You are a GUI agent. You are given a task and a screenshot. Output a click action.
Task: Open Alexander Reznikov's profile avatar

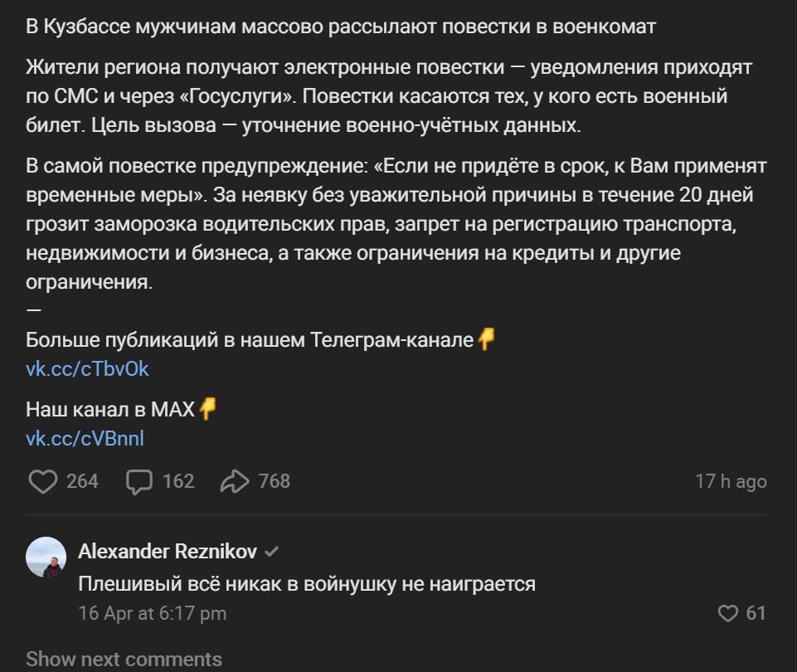(46, 557)
